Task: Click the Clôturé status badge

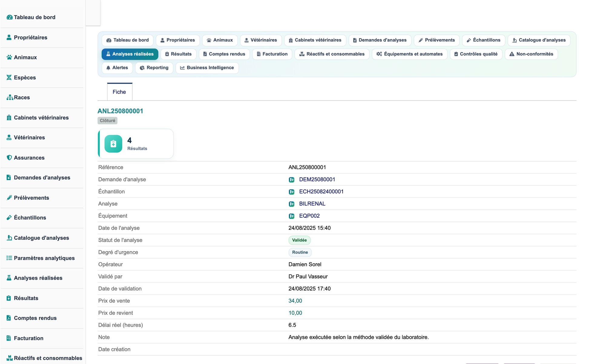Action: tap(107, 121)
